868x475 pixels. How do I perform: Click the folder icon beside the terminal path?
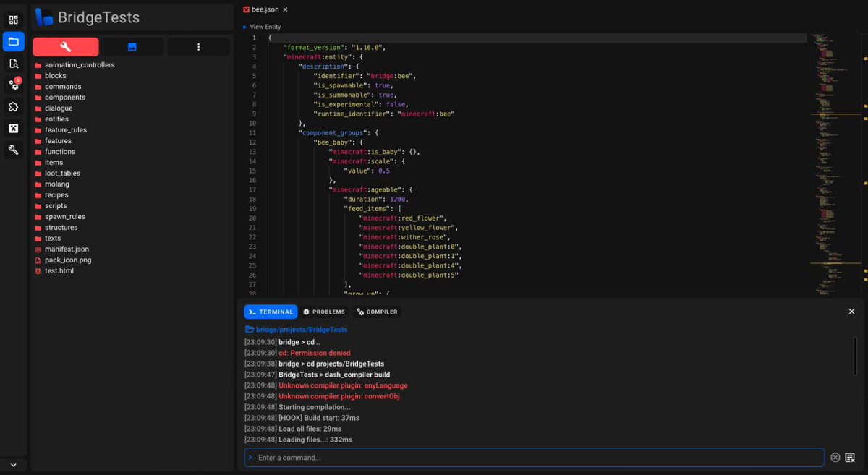pos(249,329)
